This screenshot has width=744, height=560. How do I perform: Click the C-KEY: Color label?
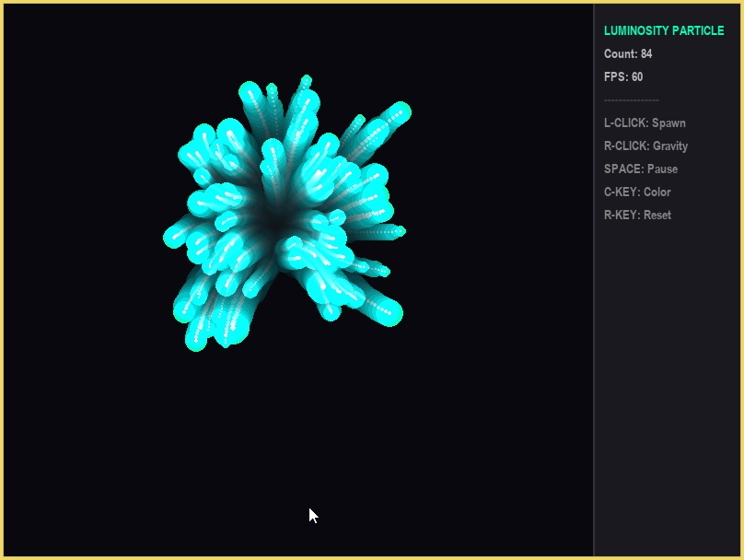click(x=637, y=192)
